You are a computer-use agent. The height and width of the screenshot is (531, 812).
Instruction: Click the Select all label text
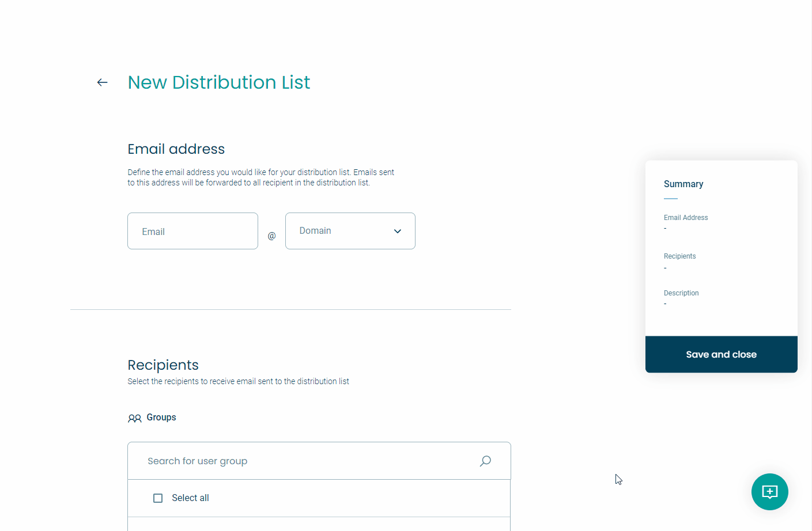point(190,498)
